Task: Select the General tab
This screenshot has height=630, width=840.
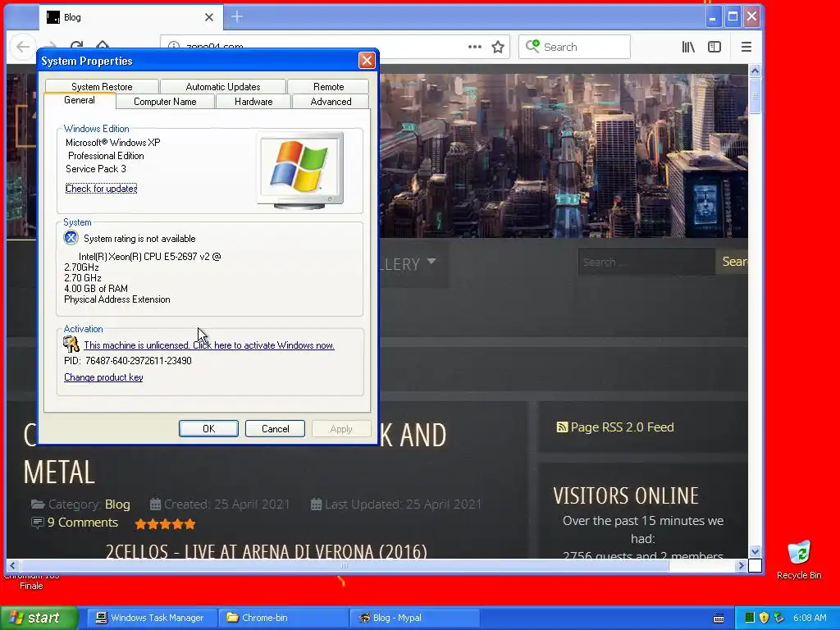Action: point(80,100)
